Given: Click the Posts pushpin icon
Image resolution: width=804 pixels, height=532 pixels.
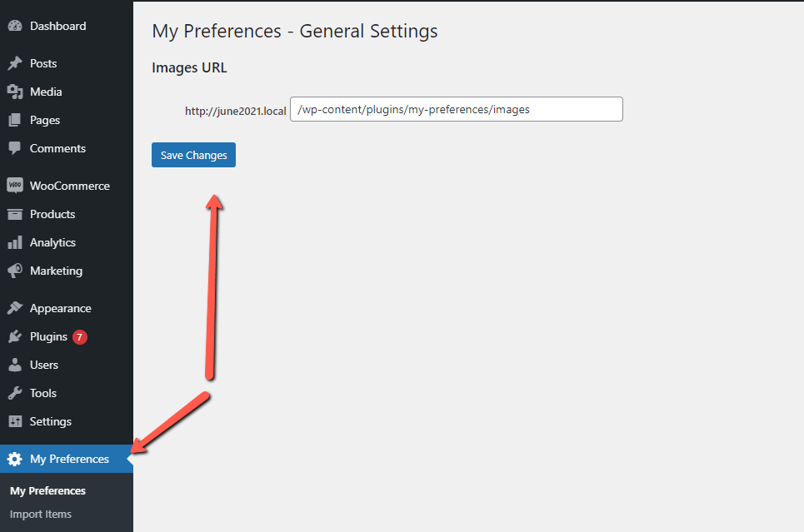Looking at the screenshot, I should pos(15,63).
